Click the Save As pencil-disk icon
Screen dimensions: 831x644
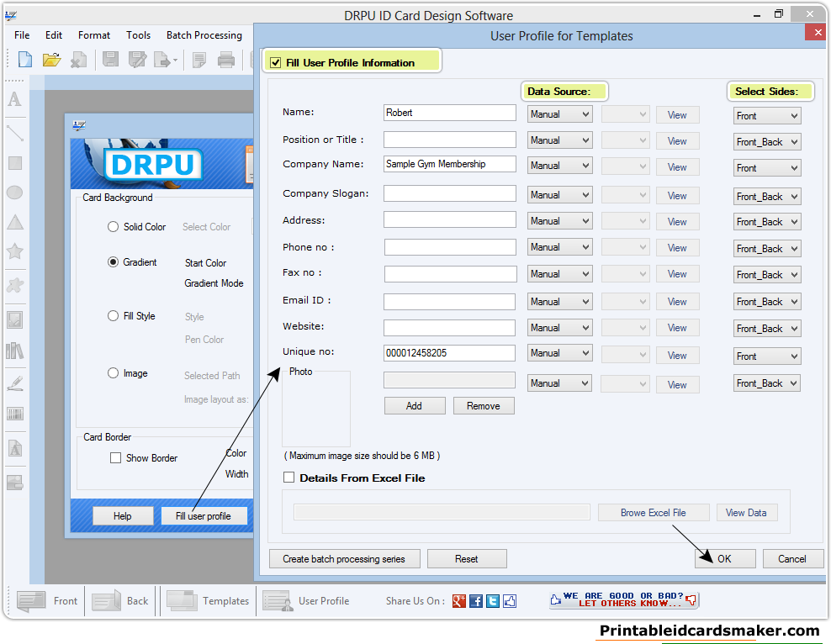(137, 60)
